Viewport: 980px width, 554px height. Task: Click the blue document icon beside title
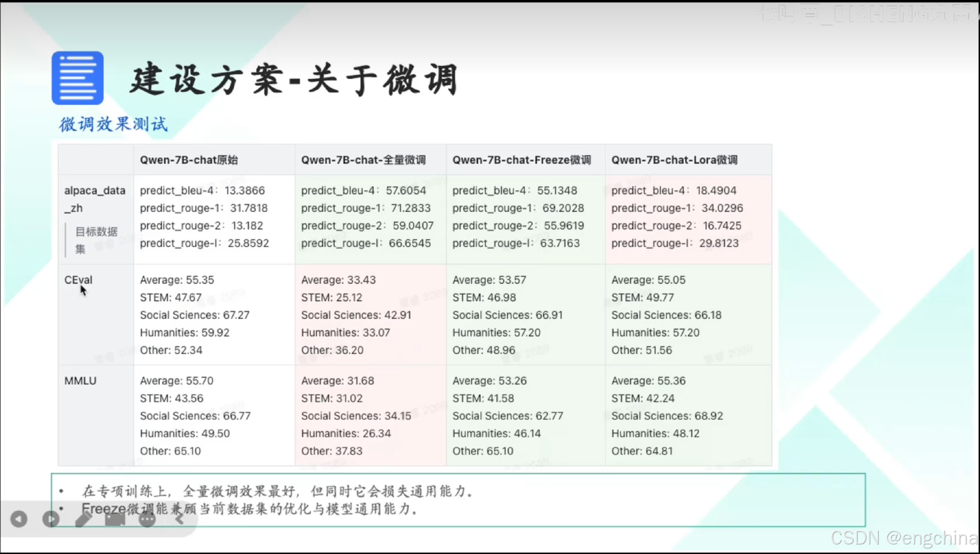[78, 78]
